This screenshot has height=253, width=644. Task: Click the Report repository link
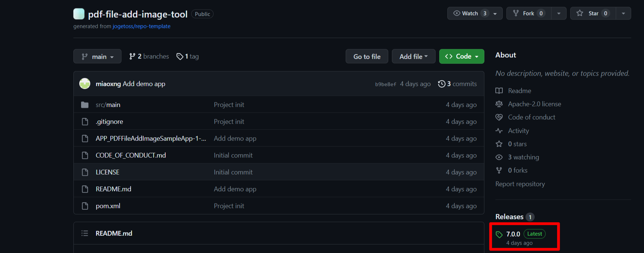520,184
